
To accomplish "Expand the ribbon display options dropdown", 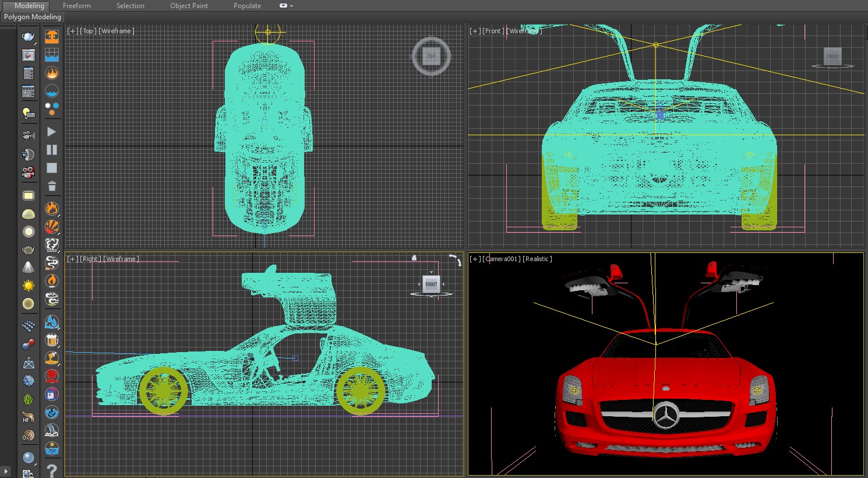I will [285, 6].
